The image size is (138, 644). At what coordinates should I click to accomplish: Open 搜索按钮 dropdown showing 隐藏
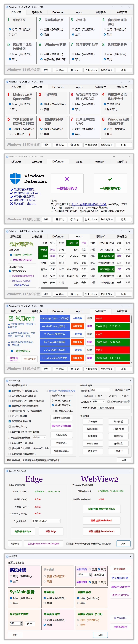(100, 390)
